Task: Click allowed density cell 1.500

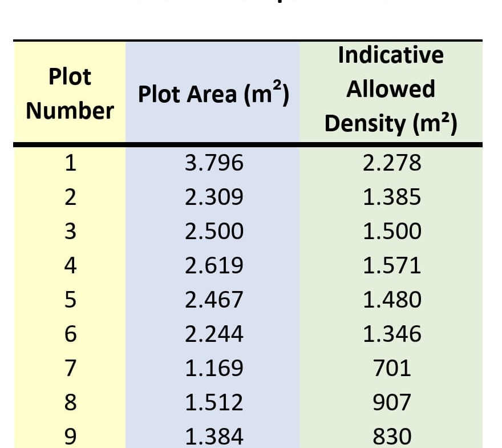Action: tap(392, 232)
